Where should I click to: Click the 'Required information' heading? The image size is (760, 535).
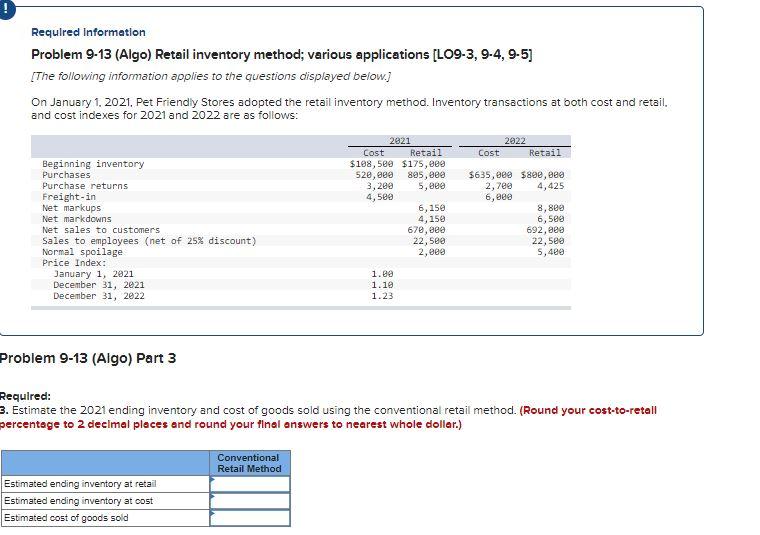(x=88, y=32)
